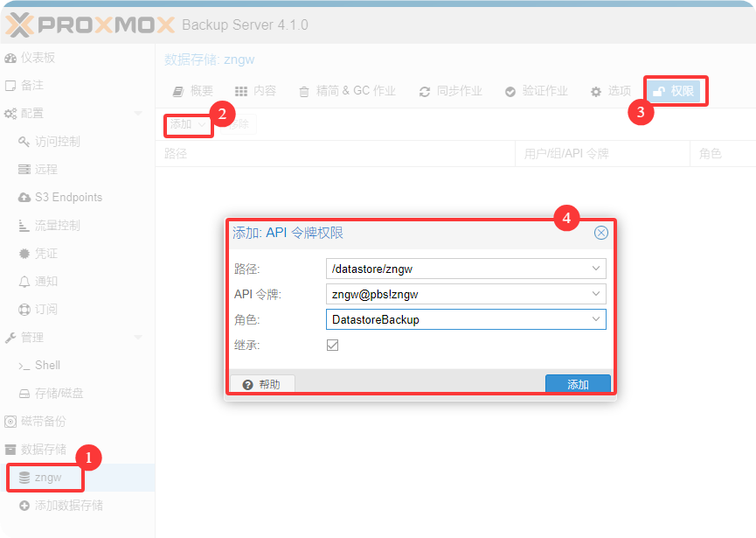The width and height of the screenshot is (756, 538).
Task: Switch to the 权限 permissions tab
Action: 676,91
